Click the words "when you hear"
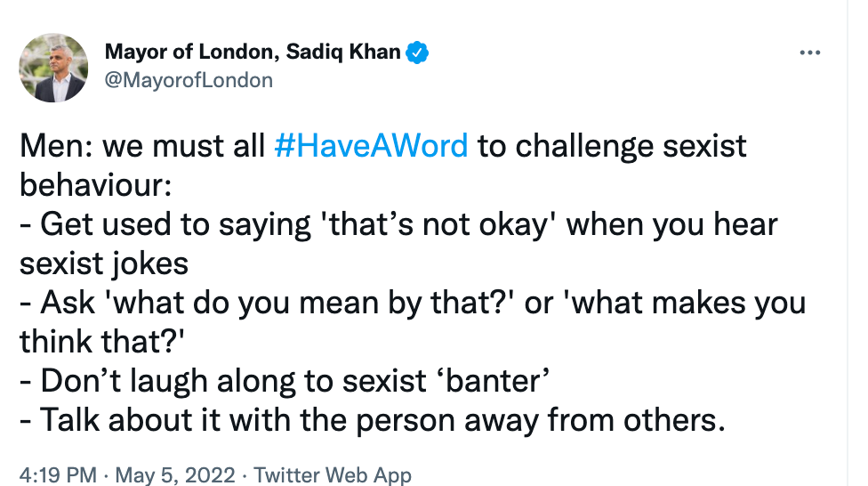 pos(672,223)
